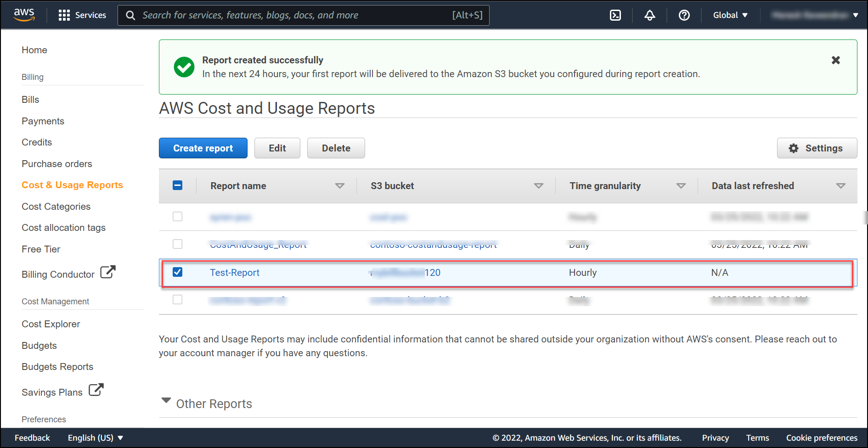Focus the services search field

[x=304, y=15]
